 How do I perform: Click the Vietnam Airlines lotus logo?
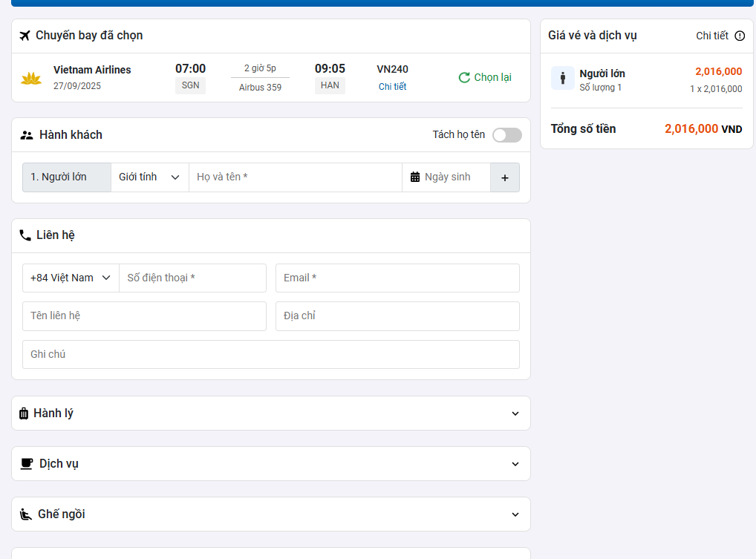pyautogui.click(x=31, y=78)
